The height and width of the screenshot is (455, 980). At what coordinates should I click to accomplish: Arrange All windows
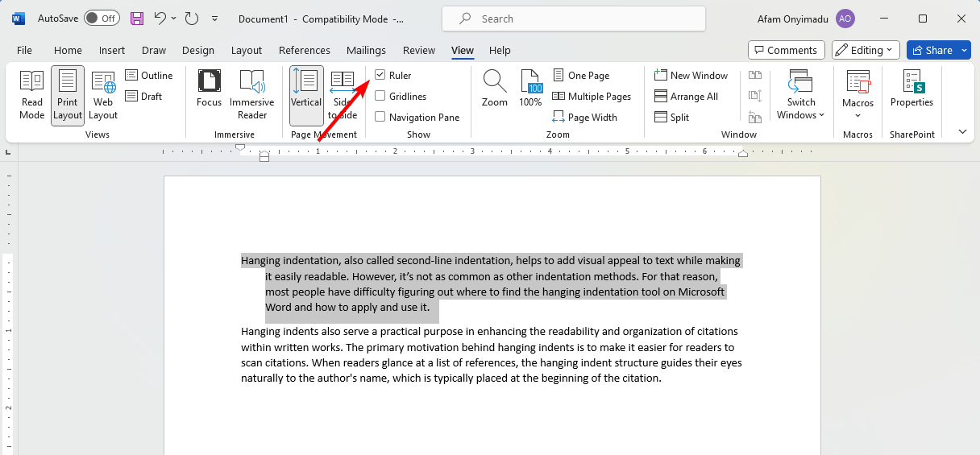coord(686,97)
